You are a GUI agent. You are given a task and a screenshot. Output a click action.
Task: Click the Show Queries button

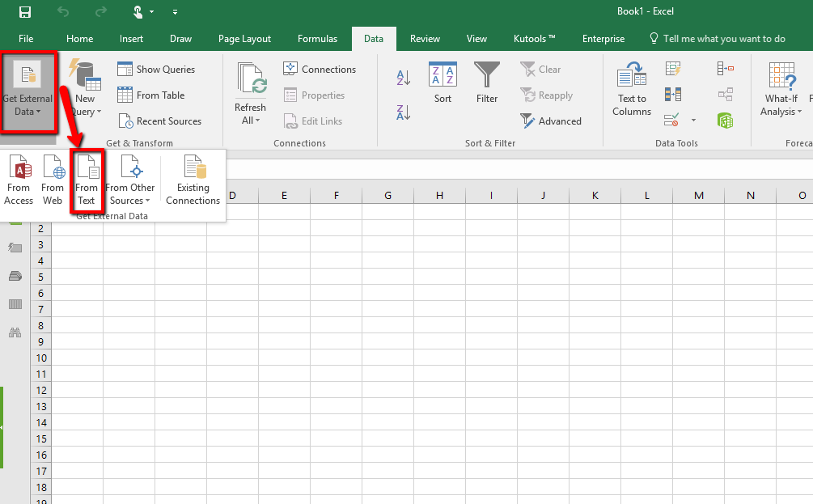(156, 70)
